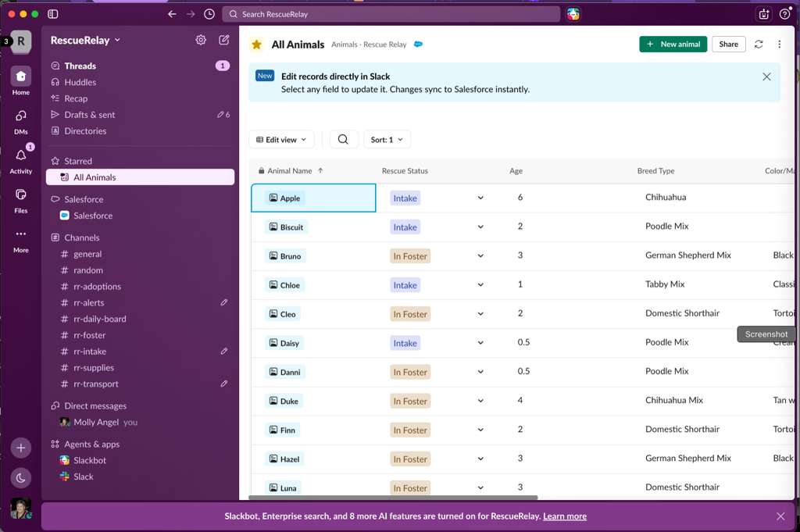The width and height of the screenshot is (800, 532).
Task: Open Recap in sidebar
Action: (x=140, y=98)
